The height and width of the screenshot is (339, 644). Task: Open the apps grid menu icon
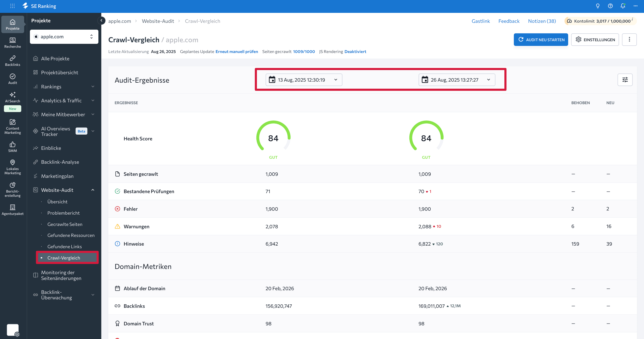[x=12, y=6]
